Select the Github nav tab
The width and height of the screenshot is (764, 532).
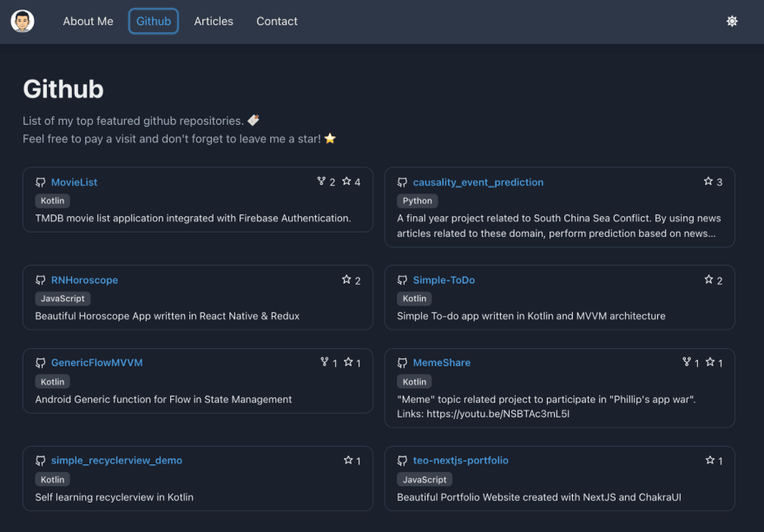[154, 22]
